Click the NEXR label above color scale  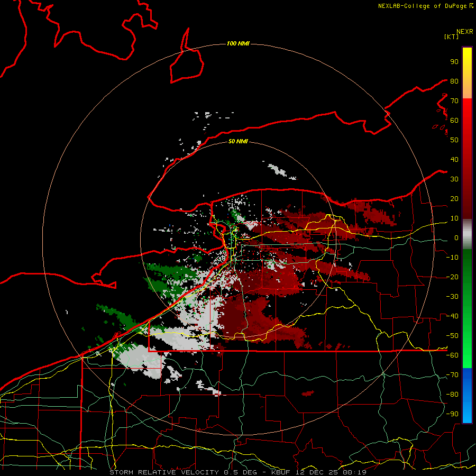click(x=464, y=32)
